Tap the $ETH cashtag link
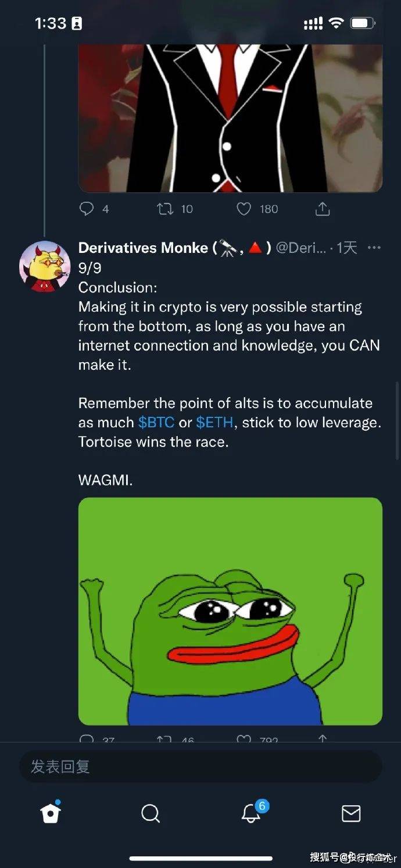Screen dimensions: 401x868 [214, 423]
